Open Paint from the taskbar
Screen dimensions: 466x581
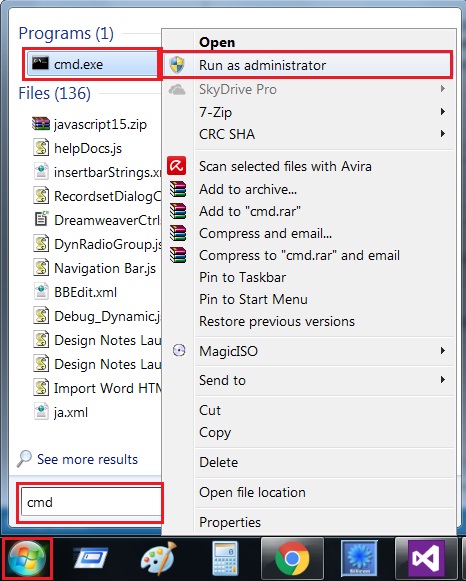click(x=159, y=558)
